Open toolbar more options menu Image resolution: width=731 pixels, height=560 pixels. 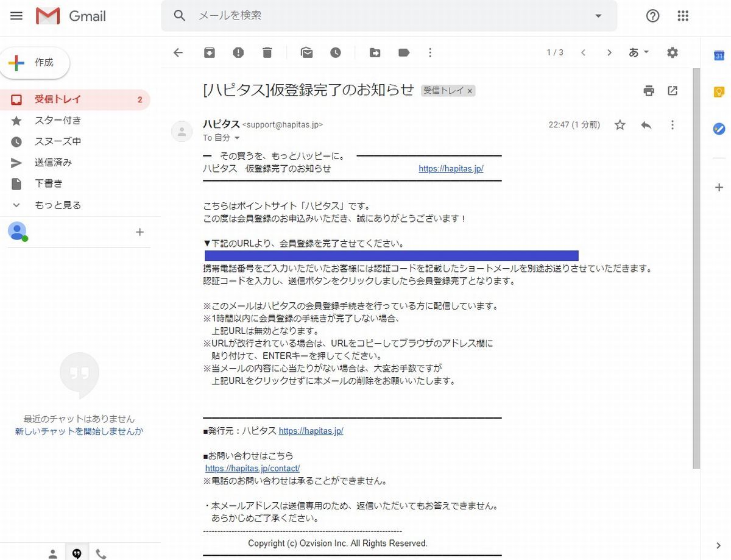pos(430,53)
